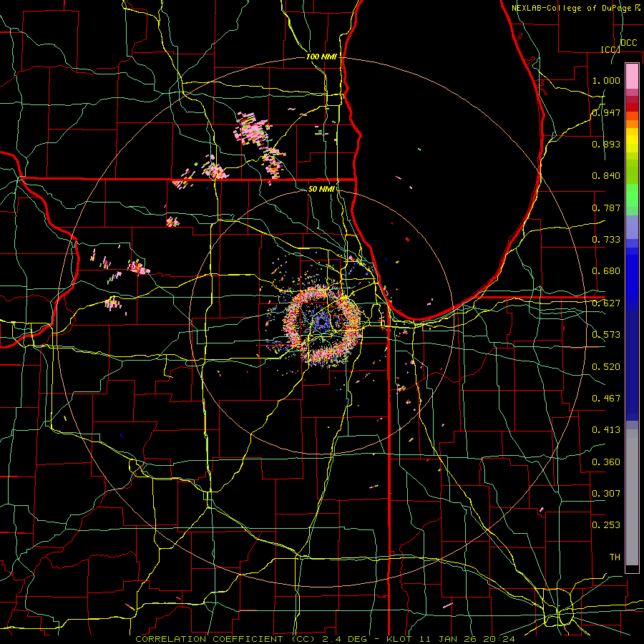The width and height of the screenshot is (644, 644).
Task: Click the "11 JAN 26" date in caption
Action: 447,639
